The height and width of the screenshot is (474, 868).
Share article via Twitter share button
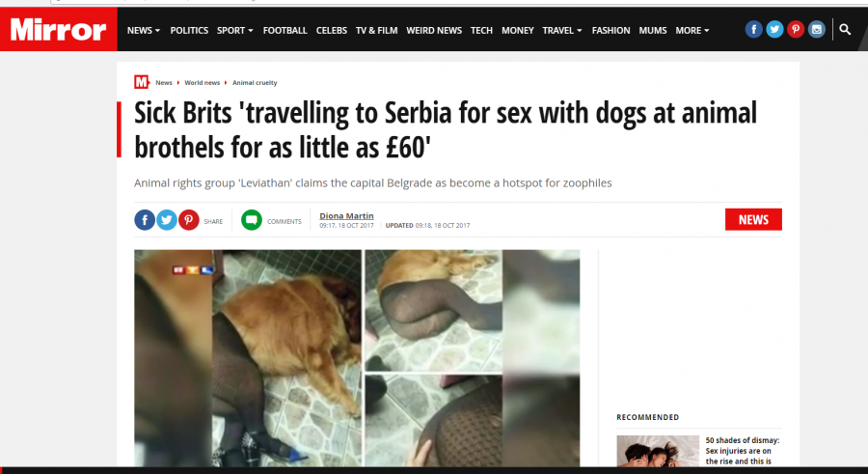click(x=167, y=220)
